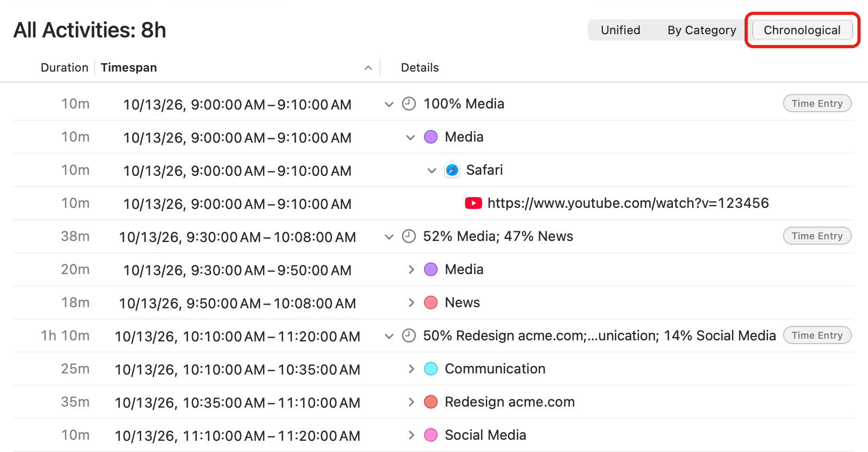Sort by the Duration column header
Viewport: 868px width, 452px height.
pyautogui.click(x=65, y=67)
